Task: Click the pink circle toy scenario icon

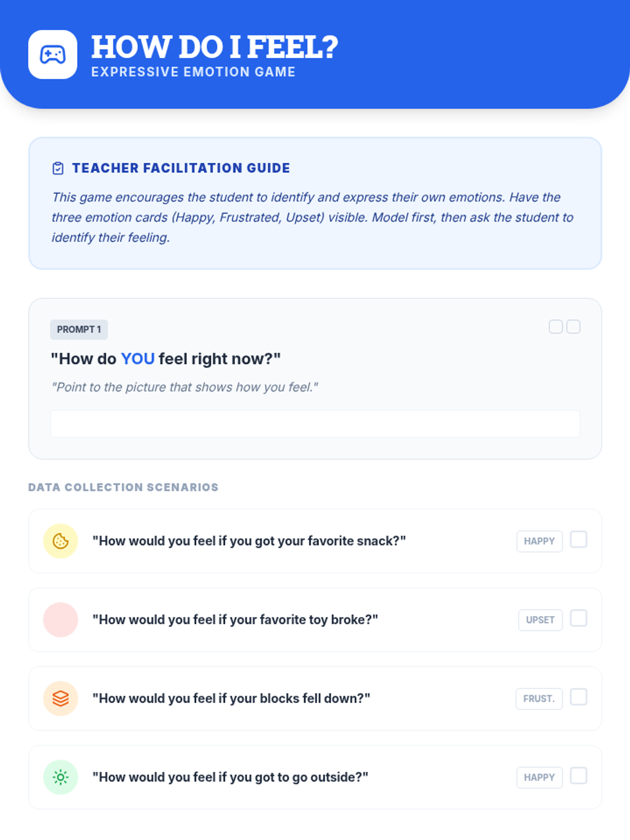Action: point(60,619)
